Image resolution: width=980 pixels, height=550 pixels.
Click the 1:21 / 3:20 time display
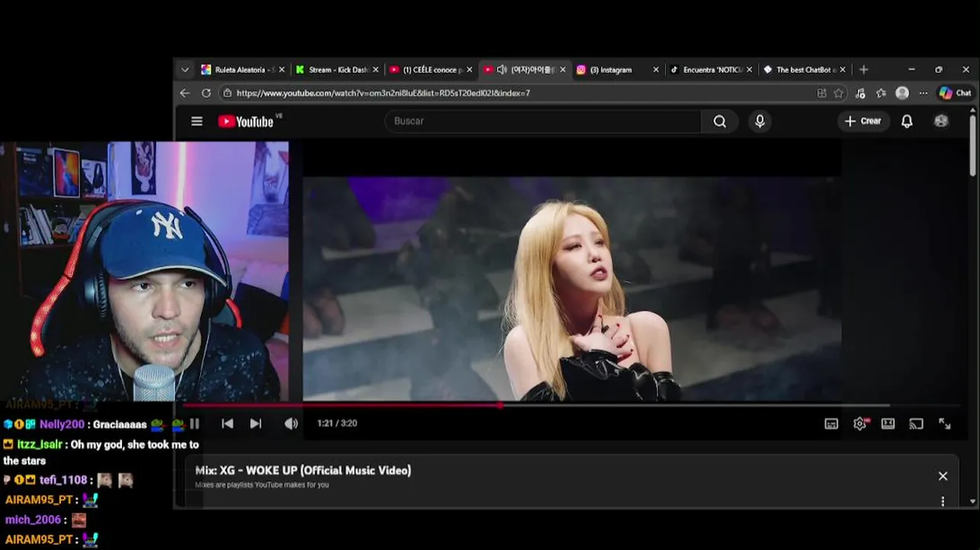(x=337, y=423)
